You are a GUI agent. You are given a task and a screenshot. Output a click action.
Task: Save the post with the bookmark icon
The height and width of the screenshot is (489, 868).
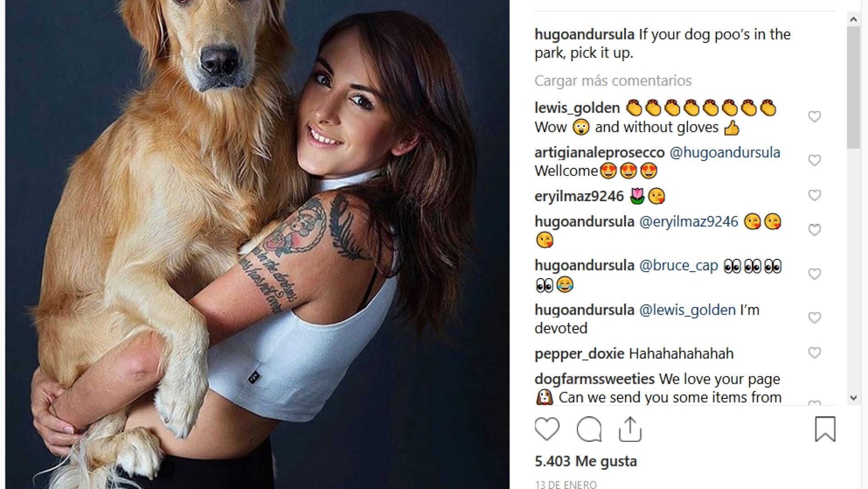click(x=825, y=429)
